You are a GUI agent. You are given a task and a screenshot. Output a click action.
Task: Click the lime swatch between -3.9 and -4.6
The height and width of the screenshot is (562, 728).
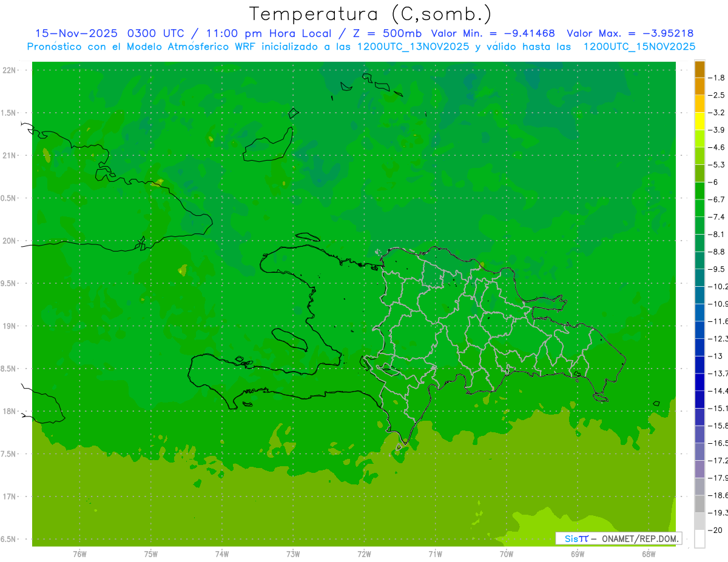coord(699,139)
